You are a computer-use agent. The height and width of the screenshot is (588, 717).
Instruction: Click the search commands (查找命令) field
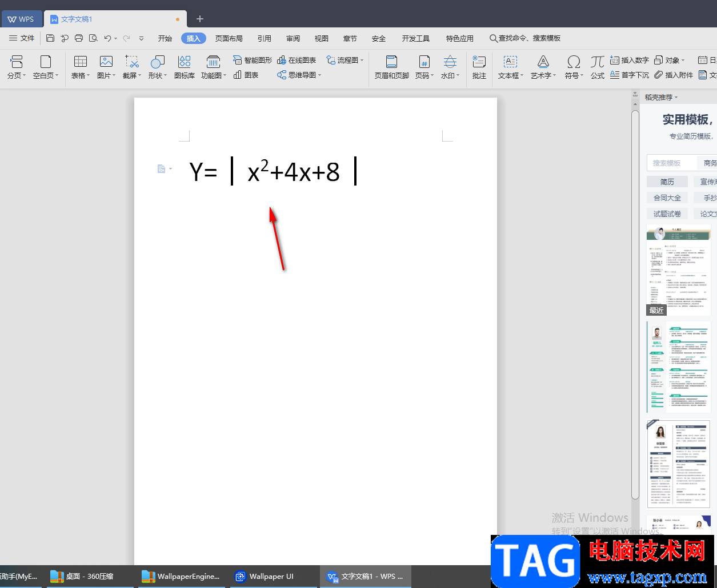coord(525,38)
